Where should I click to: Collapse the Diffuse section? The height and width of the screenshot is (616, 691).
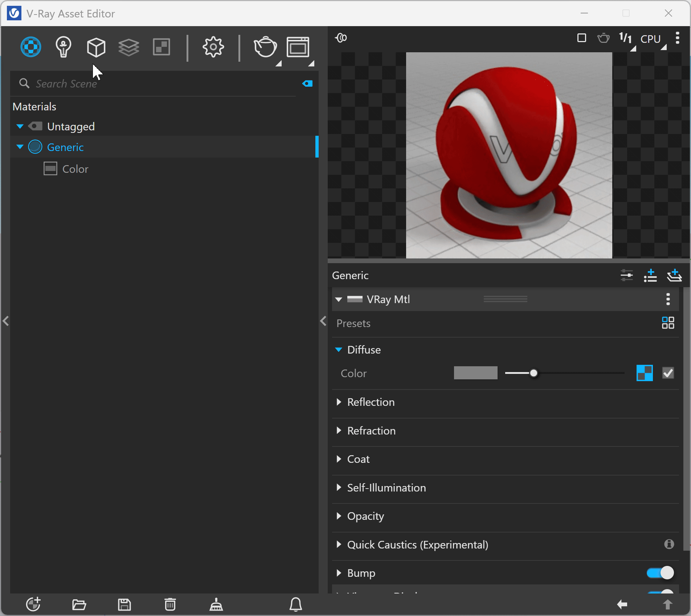339,350
